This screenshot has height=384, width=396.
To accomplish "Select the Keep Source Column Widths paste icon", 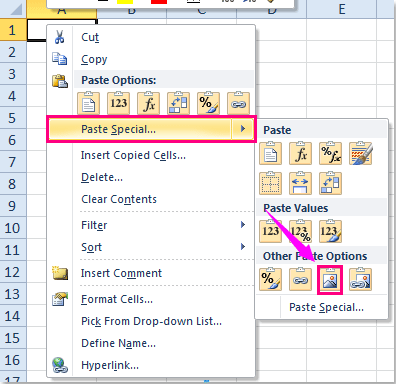I will (300, 183).
